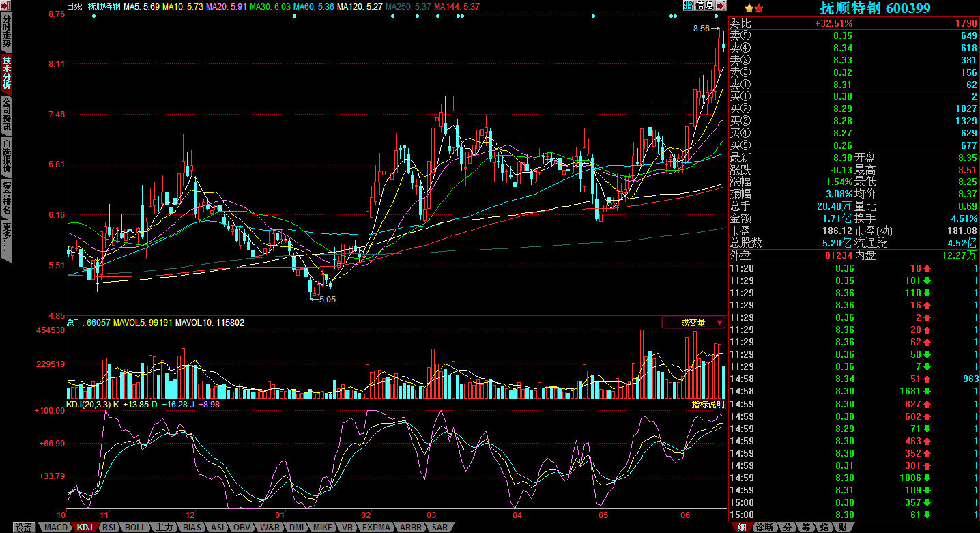
Task: Select the KDJ indicator tab
Action: coord(85,528)
